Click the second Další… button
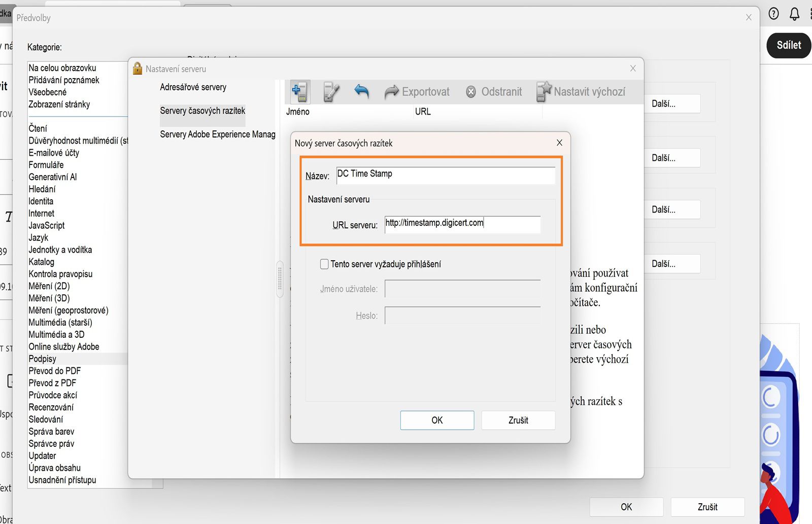 (x=671, y=158)
